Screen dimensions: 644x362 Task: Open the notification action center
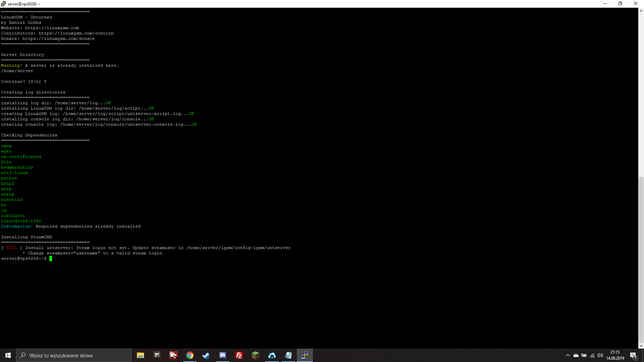[633, 355]
